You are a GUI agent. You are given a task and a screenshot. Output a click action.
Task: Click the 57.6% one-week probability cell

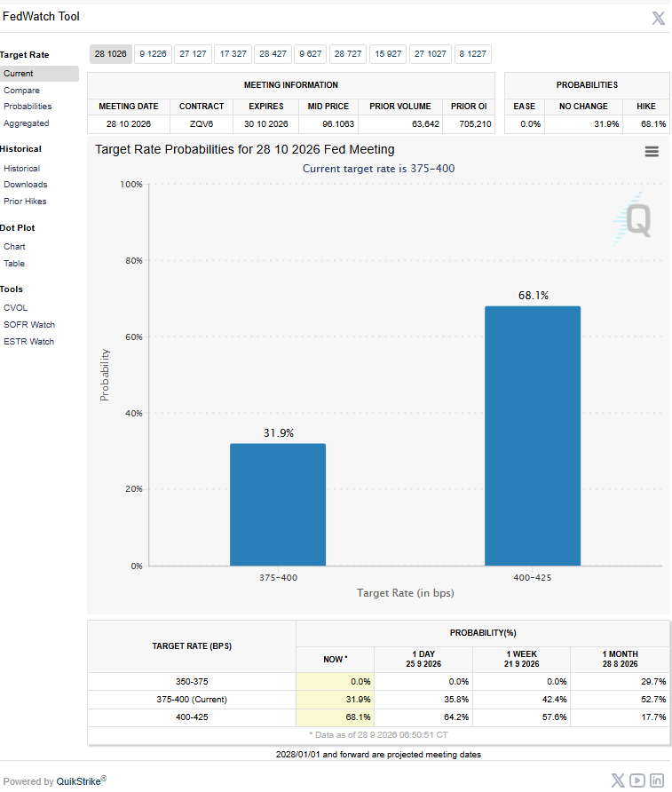[522, 717]
